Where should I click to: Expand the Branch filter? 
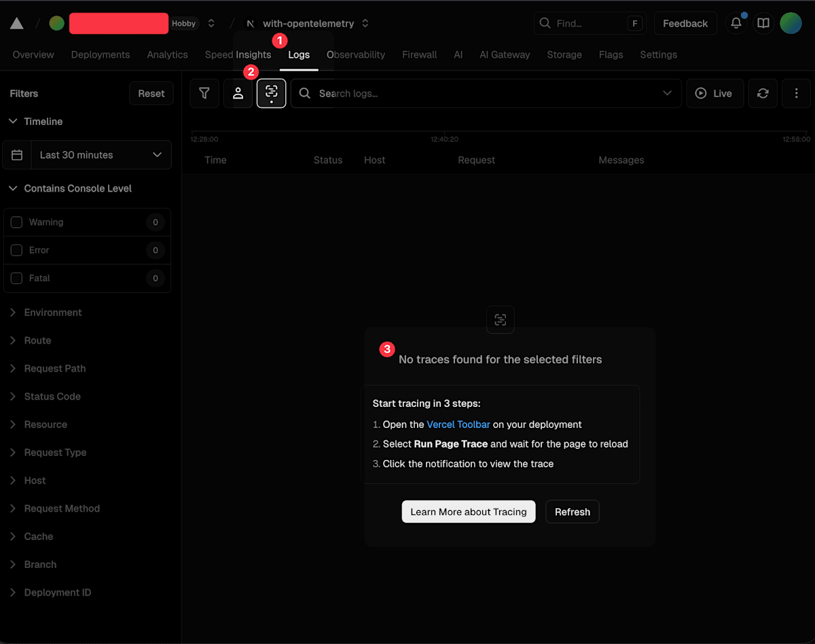[x=33, y=564]
